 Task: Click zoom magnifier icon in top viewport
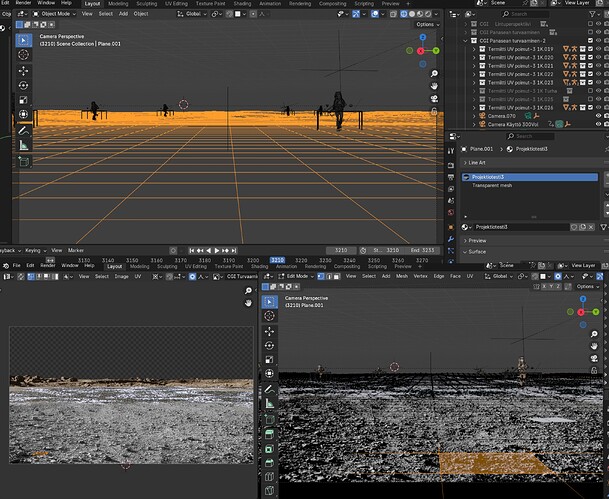point(434,73)
